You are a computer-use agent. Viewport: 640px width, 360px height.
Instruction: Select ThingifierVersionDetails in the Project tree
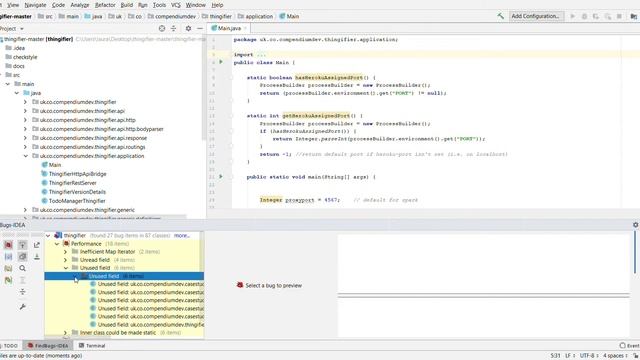click(x=77, y=192)
